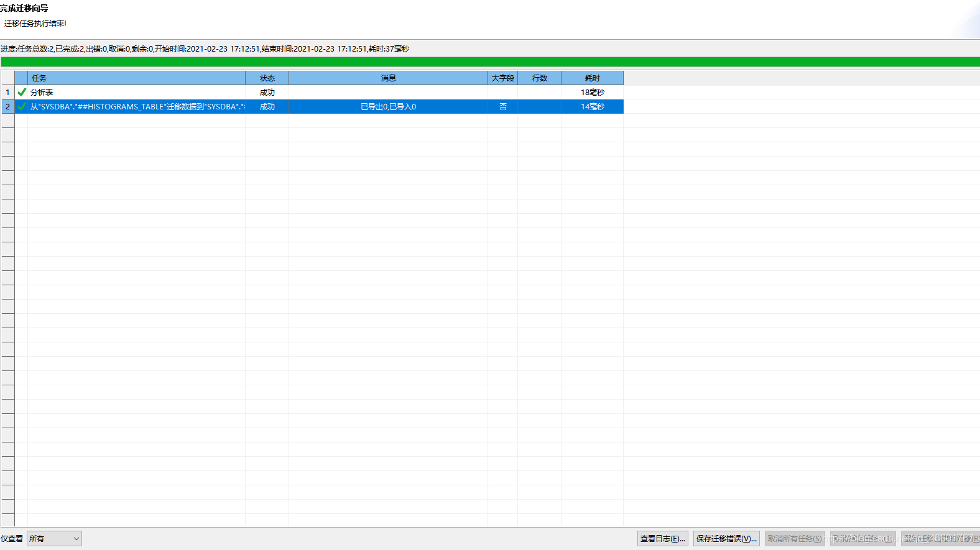The width and height of the screenshot is (980, 550).
Task: Click the 成功 status cell of 分析表
Action: pyautogui.click(x=267, y=92)
